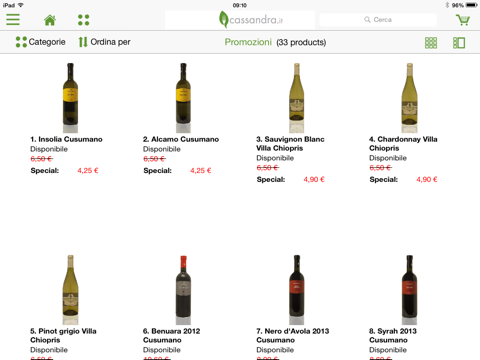Expand the Categorie dropdown
This screenshot has width=480, height=360.
click(x=40, y=42)
